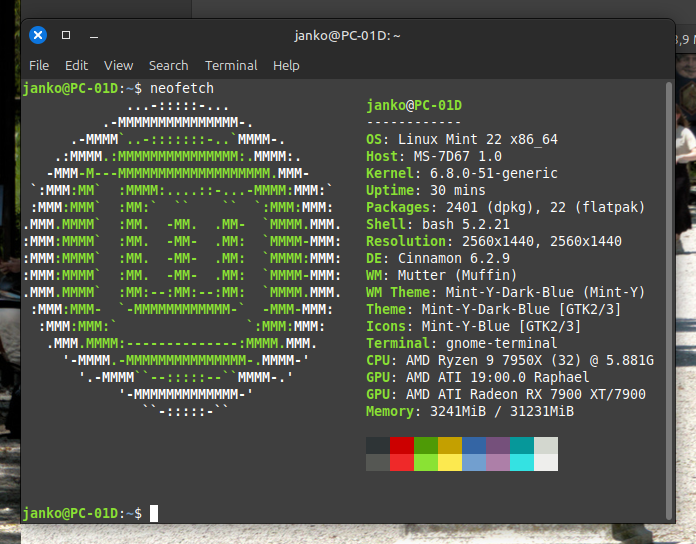Viewport: 696px width, 544px height.
Task: Click the Linux Mint ASCII logo
Action: 182,259
